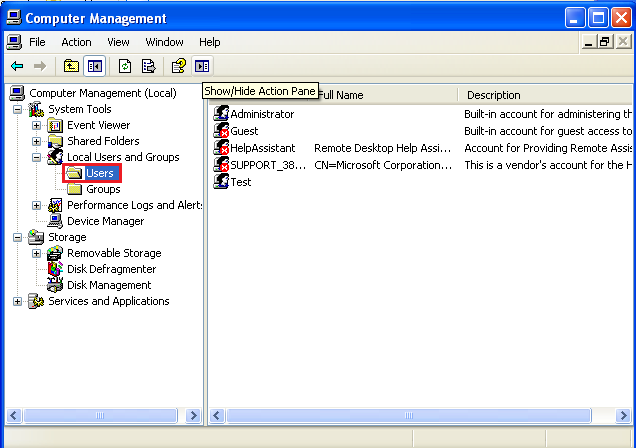Screen dimensions: 636x448
Task: Toggle Show/Hide Console Tree toolbar button
Action: (95, 66)
